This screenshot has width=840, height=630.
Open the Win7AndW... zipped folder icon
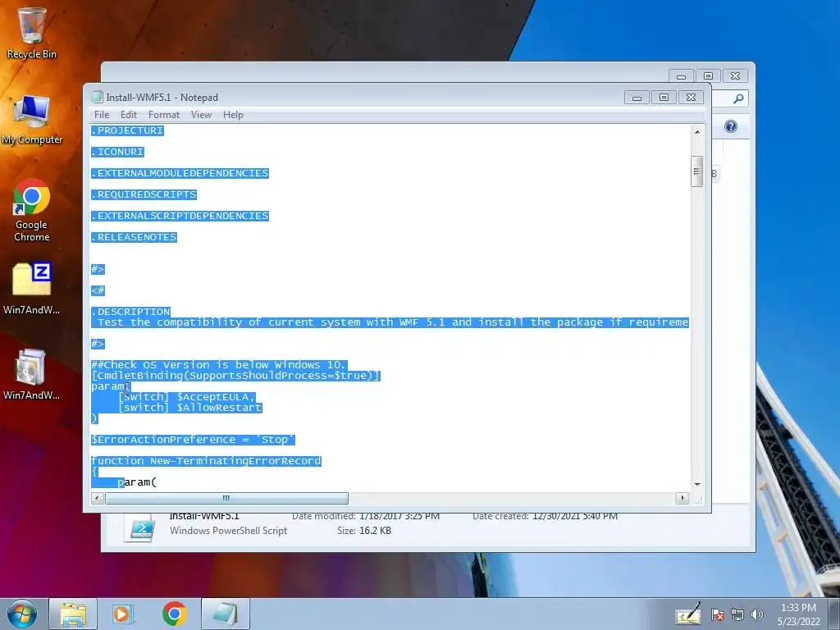(x=32, y=288)
